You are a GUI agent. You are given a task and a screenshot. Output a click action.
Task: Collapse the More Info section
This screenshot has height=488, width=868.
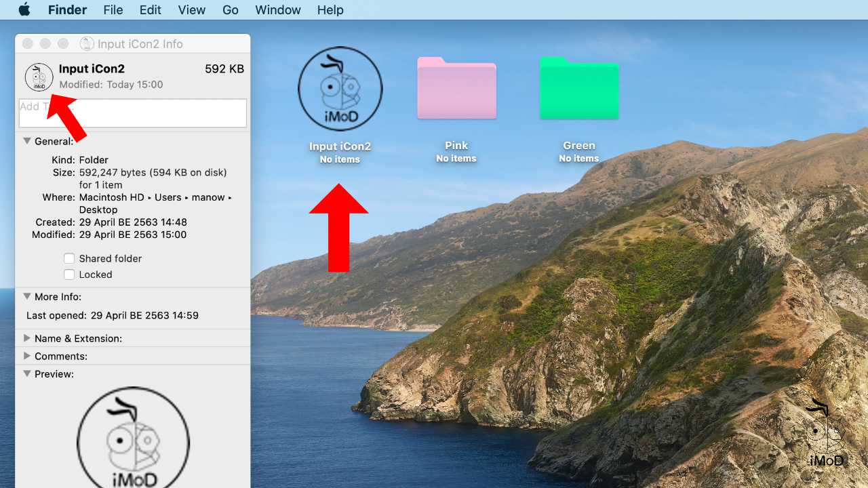(x=27, y=297)
